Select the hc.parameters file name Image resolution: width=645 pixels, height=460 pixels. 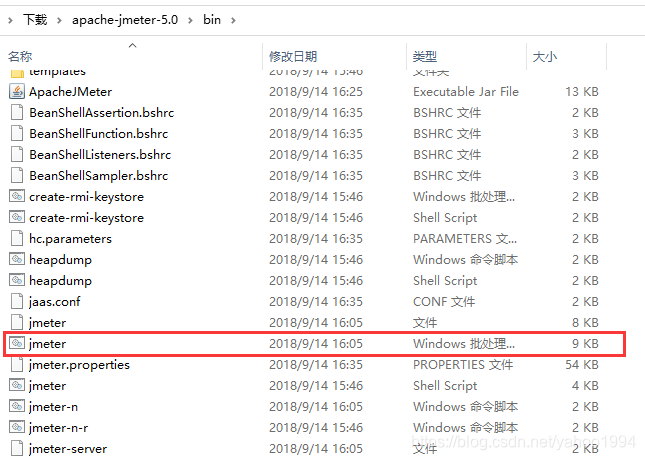pos(70,238)
